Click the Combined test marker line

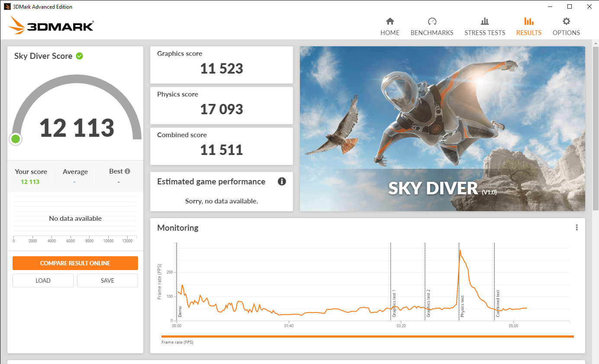[x=494, y=281]
